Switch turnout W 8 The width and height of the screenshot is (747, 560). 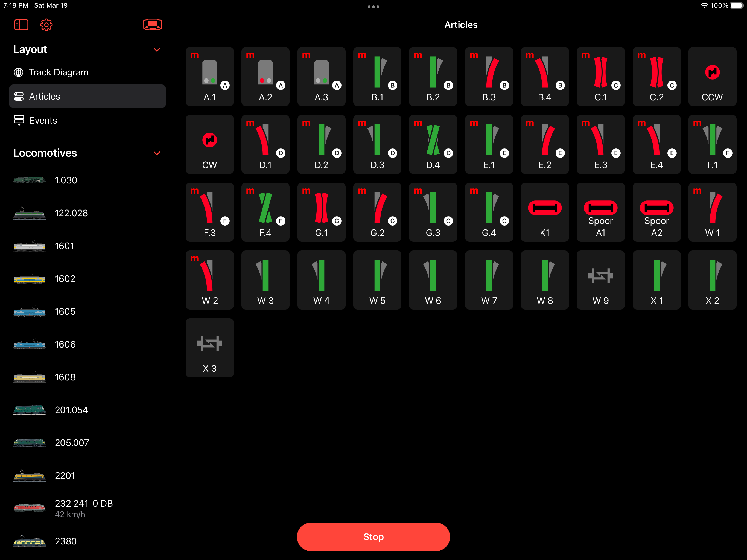coord(545,280)
